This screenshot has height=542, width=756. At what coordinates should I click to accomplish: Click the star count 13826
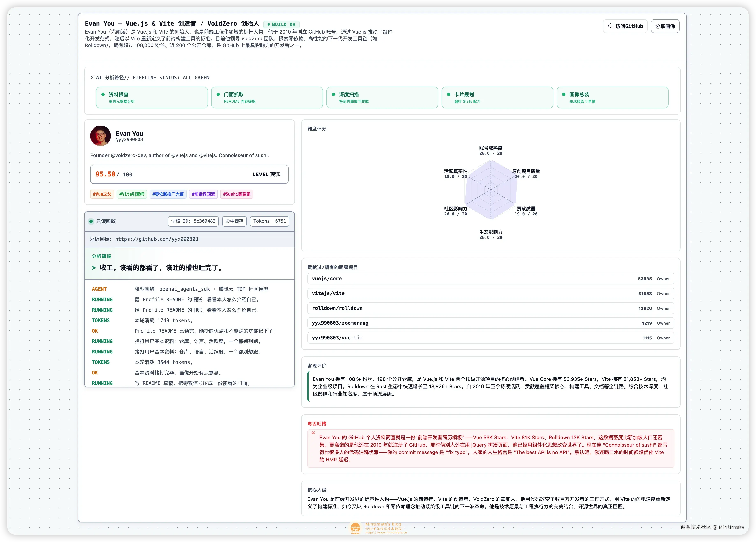(x=645, y=308)
